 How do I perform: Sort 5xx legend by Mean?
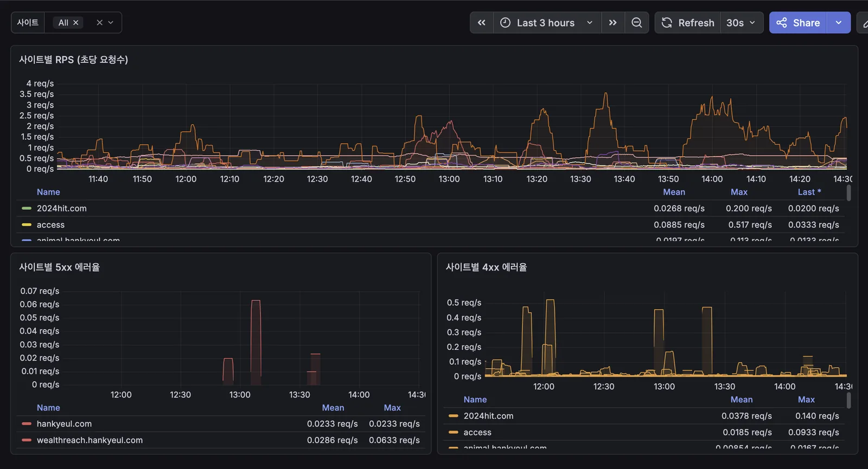click(x=333, y=408)
